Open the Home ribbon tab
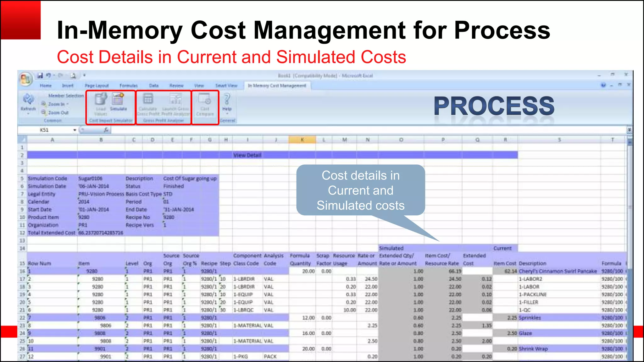The height and width of the screenshot is (362, 644). (x=46, y=85)
